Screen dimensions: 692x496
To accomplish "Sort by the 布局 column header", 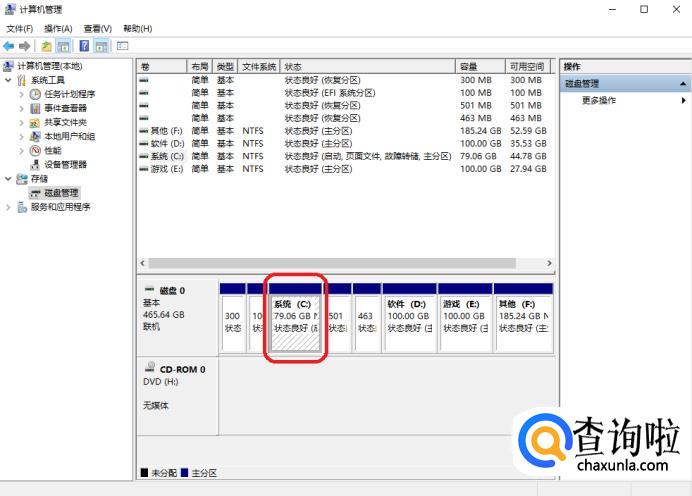I will [199, 67].
